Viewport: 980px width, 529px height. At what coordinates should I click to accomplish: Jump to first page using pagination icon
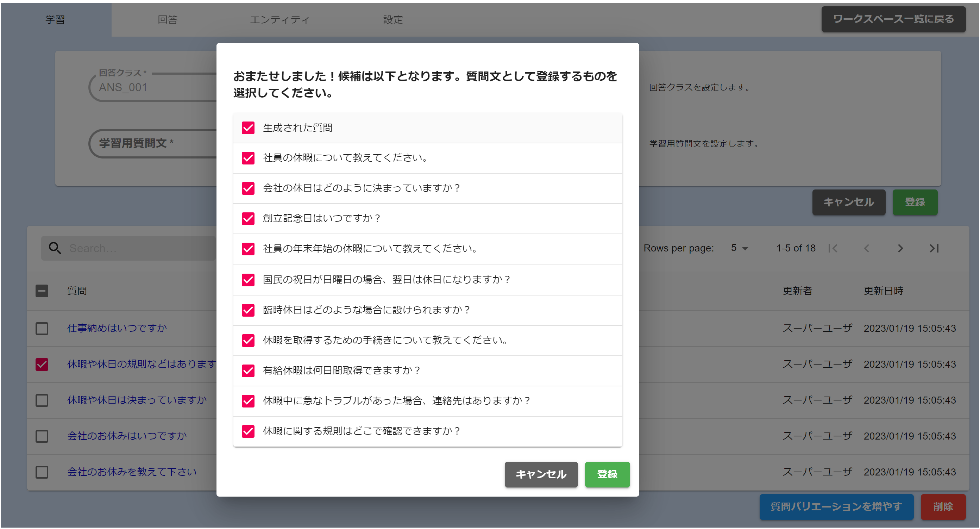pos(834,248)
